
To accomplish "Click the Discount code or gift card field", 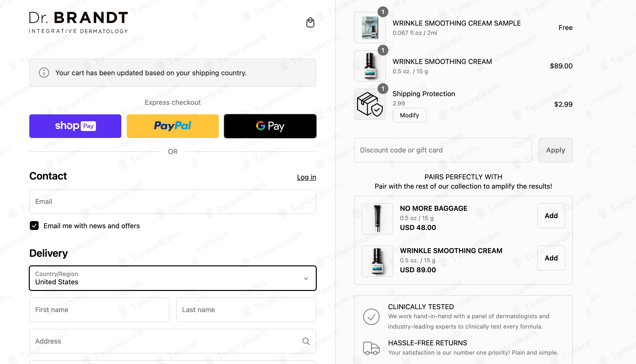I will [443, 150].
